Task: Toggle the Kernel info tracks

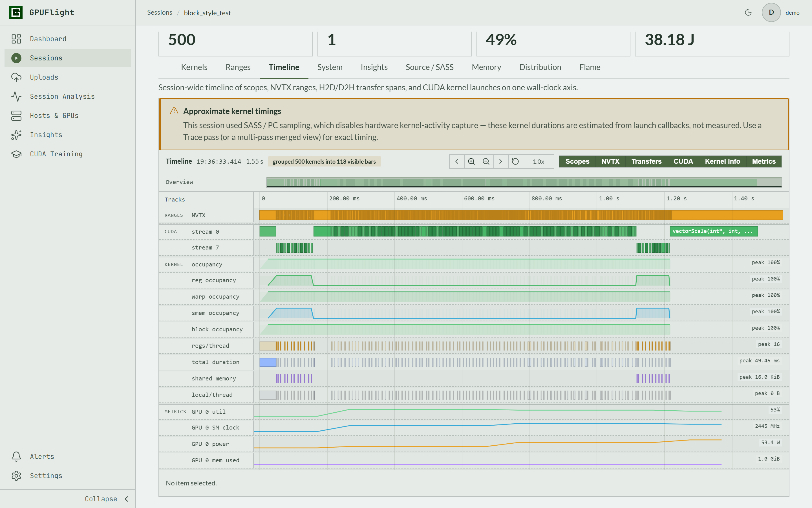Action: pyautogui.click(x=722, y=162)
